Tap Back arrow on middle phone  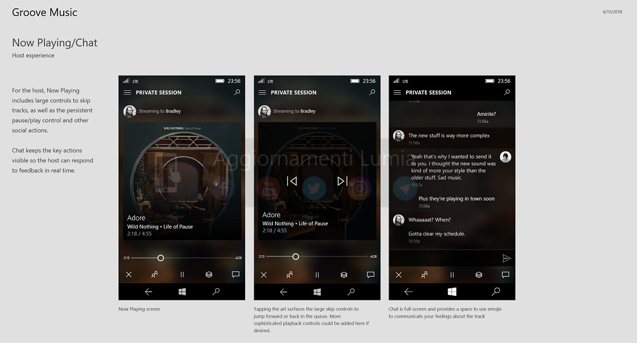click(x=283, y=291)
